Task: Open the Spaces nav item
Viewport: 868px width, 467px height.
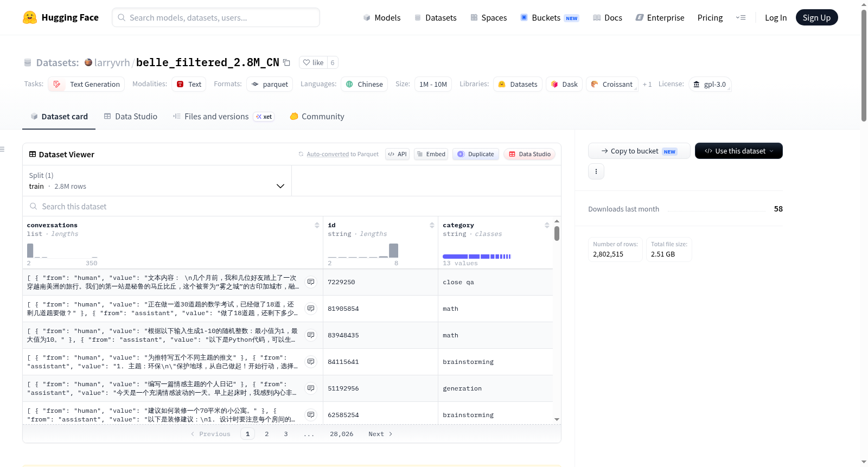Action: coord(488,17)
